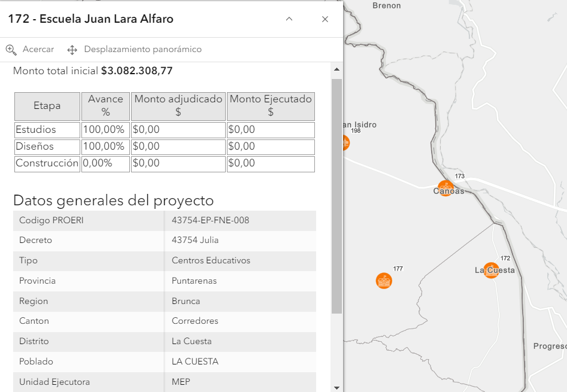The image size is (567, 392).
Task: Click the 'Estudios' row cell
Action: point(47,130)
